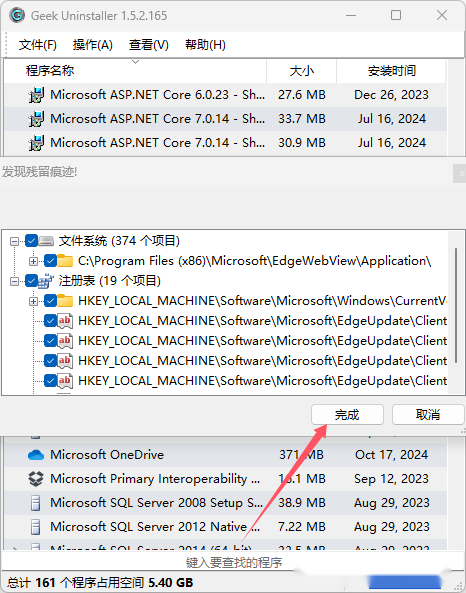Viewport: 466px width, 593px height.
Task: Expand the EdgeWebView Application folder node
Action: click(33, 261)
